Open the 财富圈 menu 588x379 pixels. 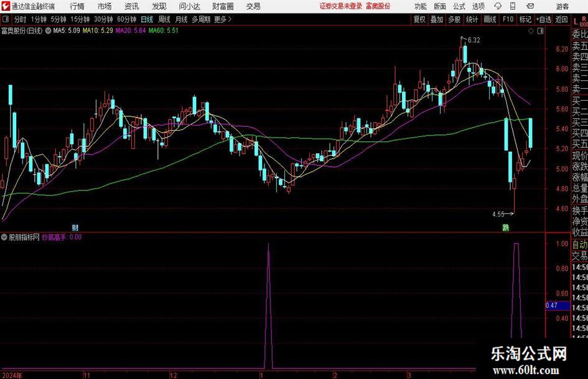[x=223, y=6]
